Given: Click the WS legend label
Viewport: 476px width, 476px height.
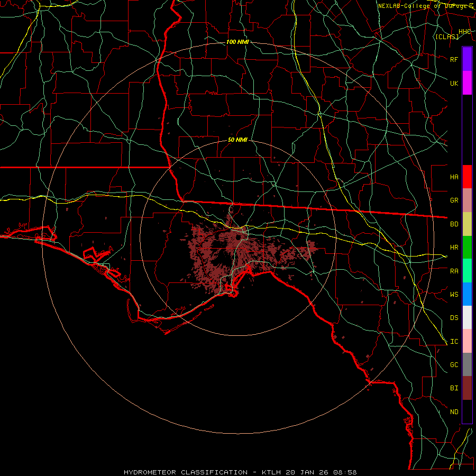Looking at the screenshot, I should click(454, 294).
